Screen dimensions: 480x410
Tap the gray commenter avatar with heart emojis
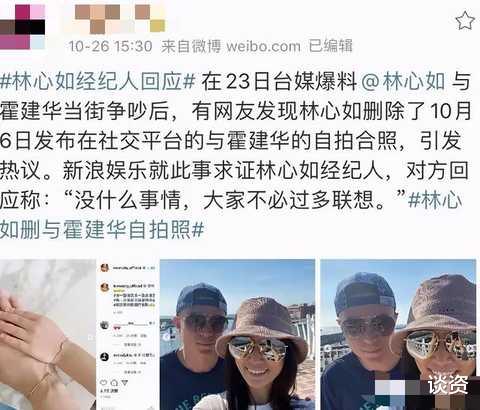104,325
